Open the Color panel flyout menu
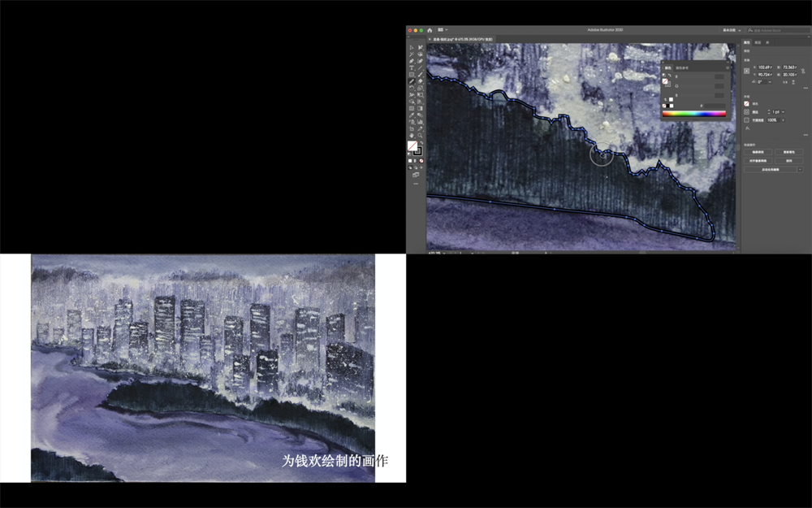The image size is (812, 508). 727,67
